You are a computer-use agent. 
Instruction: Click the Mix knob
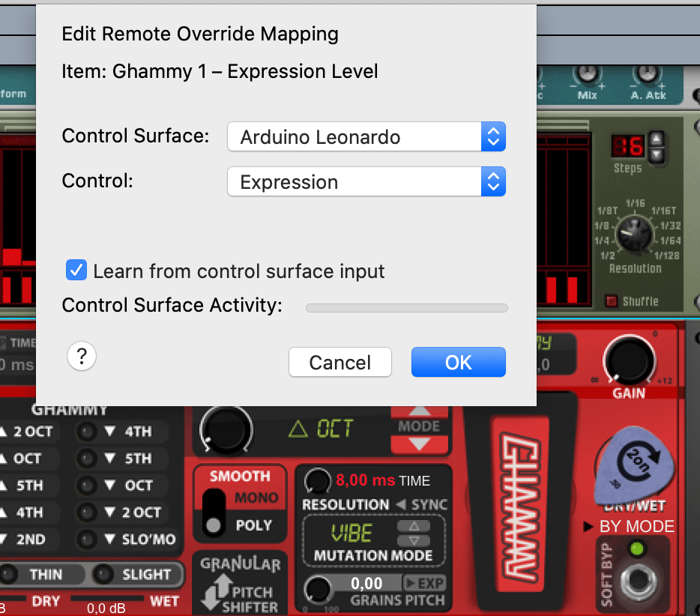click(588, 74)
